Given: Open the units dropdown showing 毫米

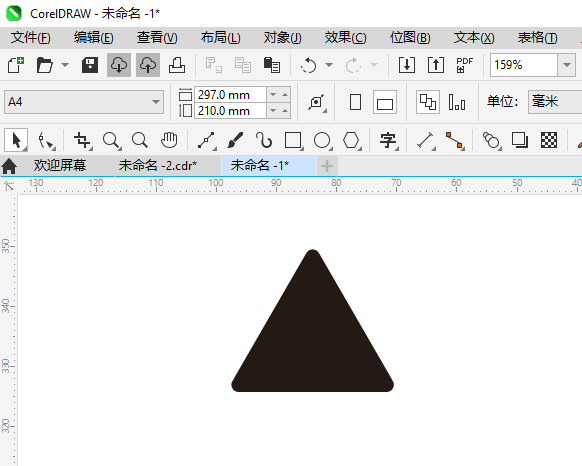Looking at the screenshot, I should 555,102.
